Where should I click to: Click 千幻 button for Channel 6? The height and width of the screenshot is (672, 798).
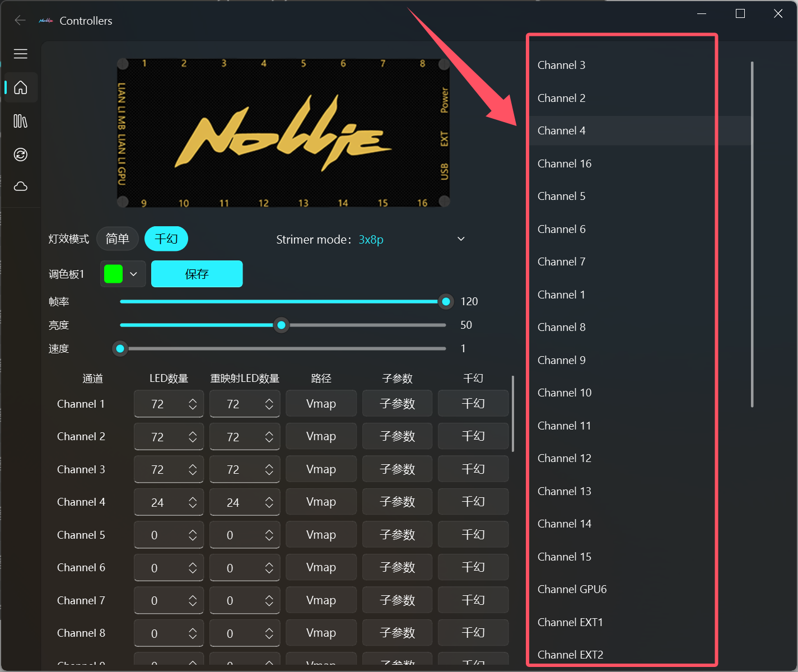point(473,567)
